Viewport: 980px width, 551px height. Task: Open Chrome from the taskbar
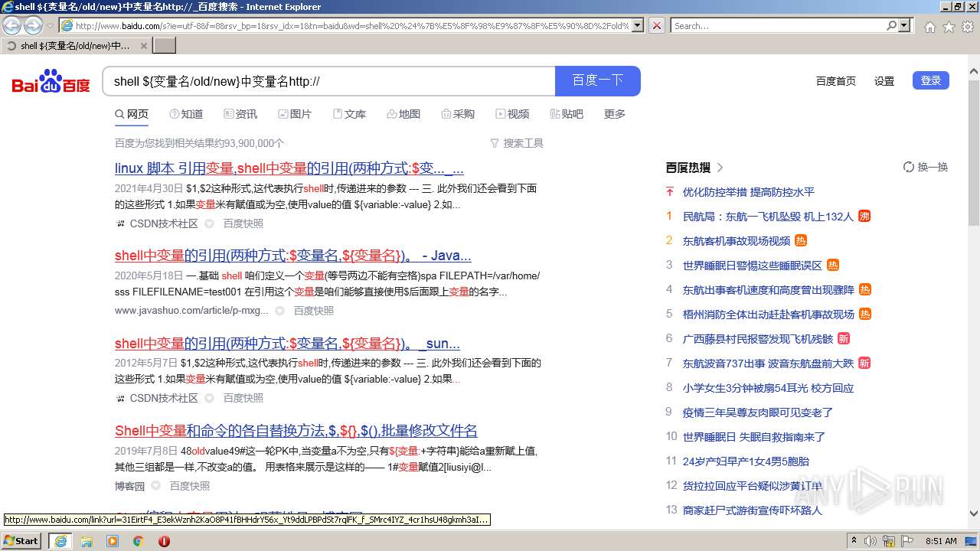click(139, 541)
